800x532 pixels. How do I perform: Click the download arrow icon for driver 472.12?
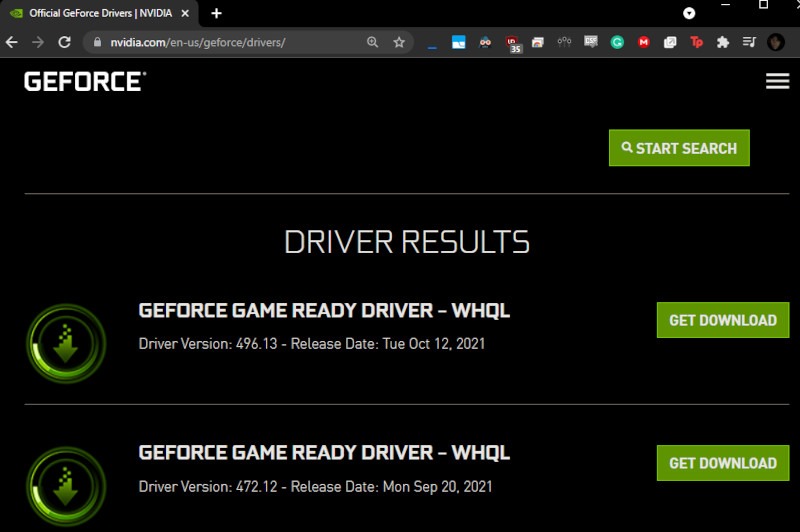click(x=66, y=486)
